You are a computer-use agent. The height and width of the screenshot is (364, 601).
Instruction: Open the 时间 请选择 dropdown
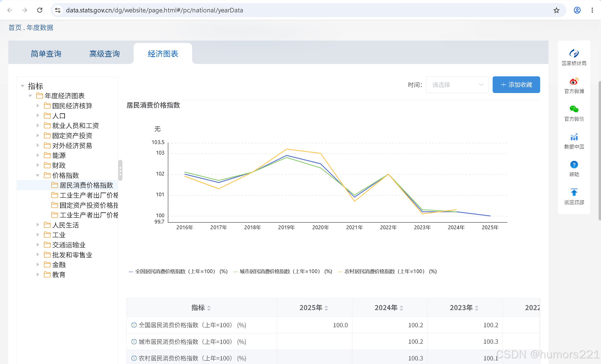point(457,85)
